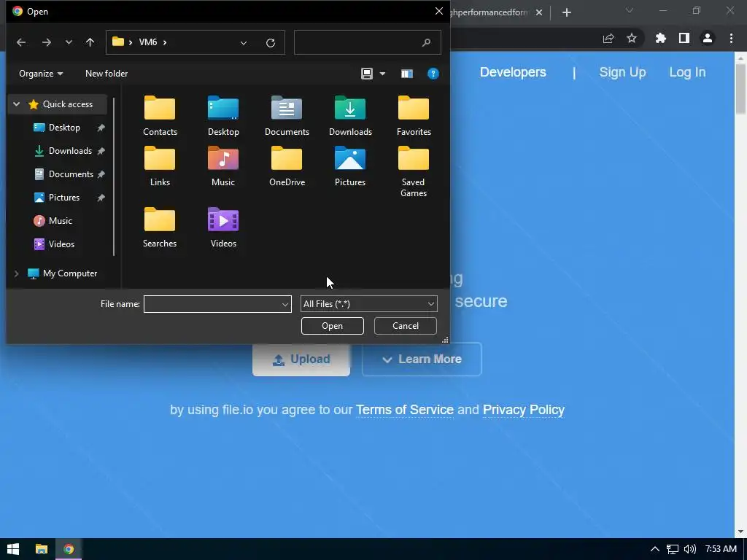Open Privacy Policy link
This screenshot has width=747, height=560.
(x=524, y=410)
